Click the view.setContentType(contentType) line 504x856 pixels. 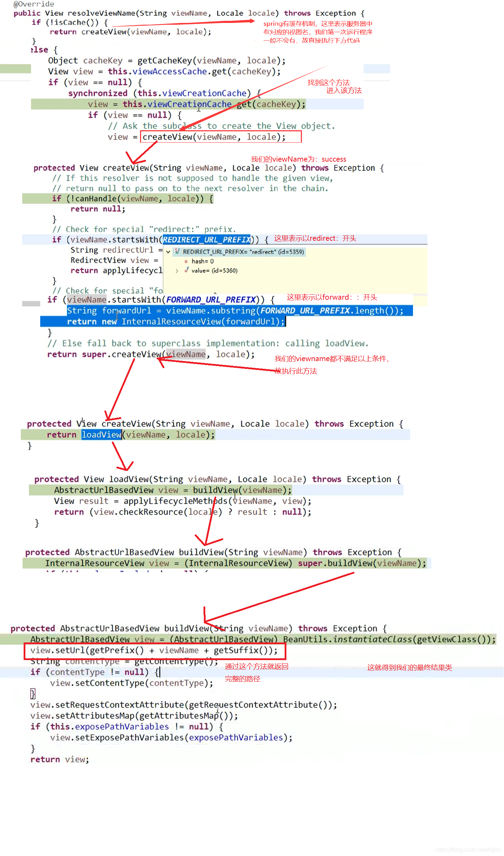132,683
